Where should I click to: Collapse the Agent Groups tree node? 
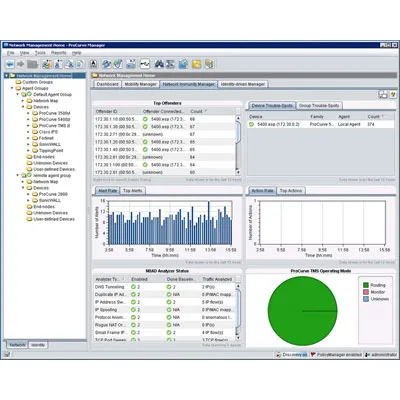pos(12,88)
